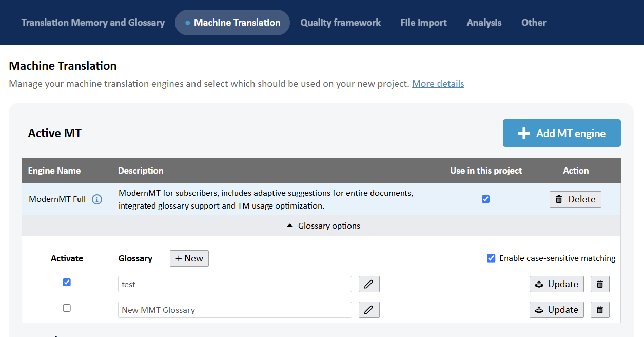644x337 pixels.
Task: Create a new glossary with + New
Action: pos(189,258)
